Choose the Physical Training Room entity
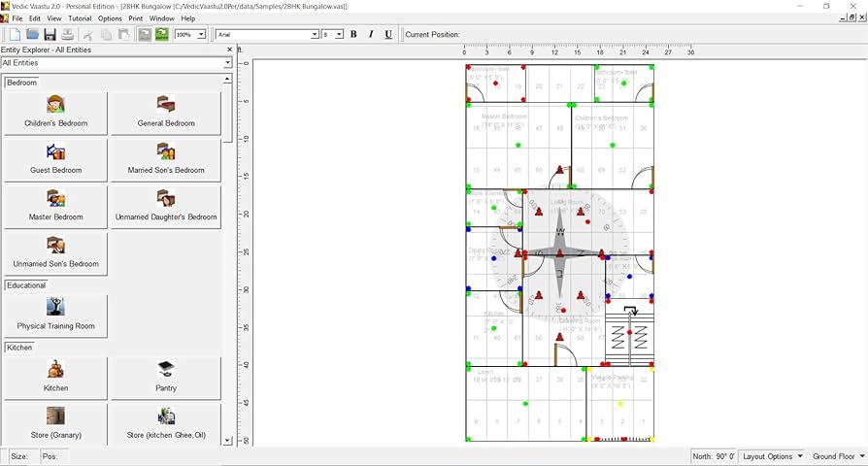This screenshot has height=466, width=868. [55, 315]
